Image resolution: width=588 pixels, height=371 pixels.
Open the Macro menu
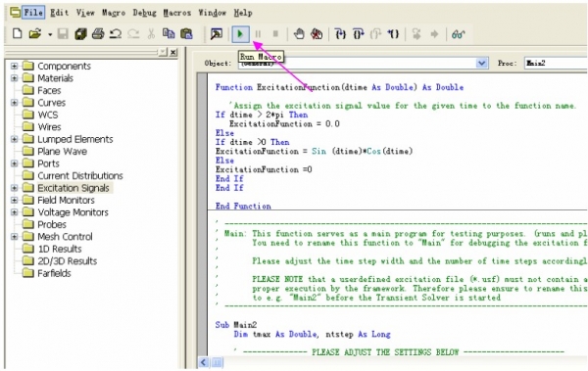(x=114, y=13)
